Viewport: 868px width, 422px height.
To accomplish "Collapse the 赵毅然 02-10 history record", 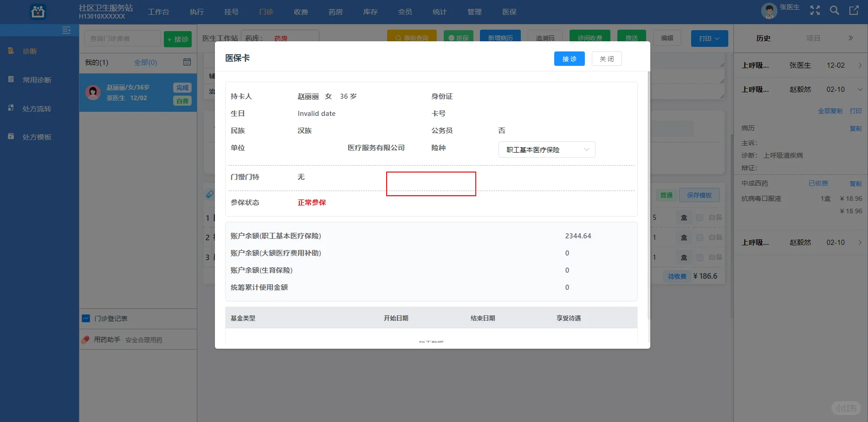I will pos(860,89).
